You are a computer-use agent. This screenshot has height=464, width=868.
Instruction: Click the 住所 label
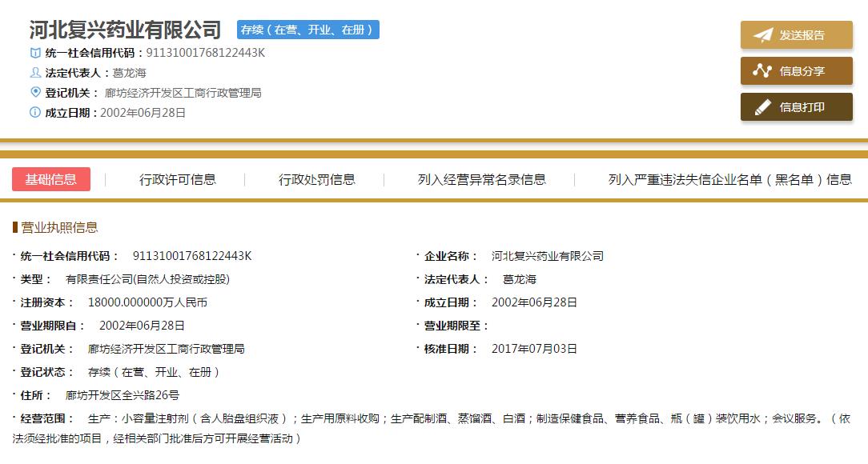(x=35, y=395)
